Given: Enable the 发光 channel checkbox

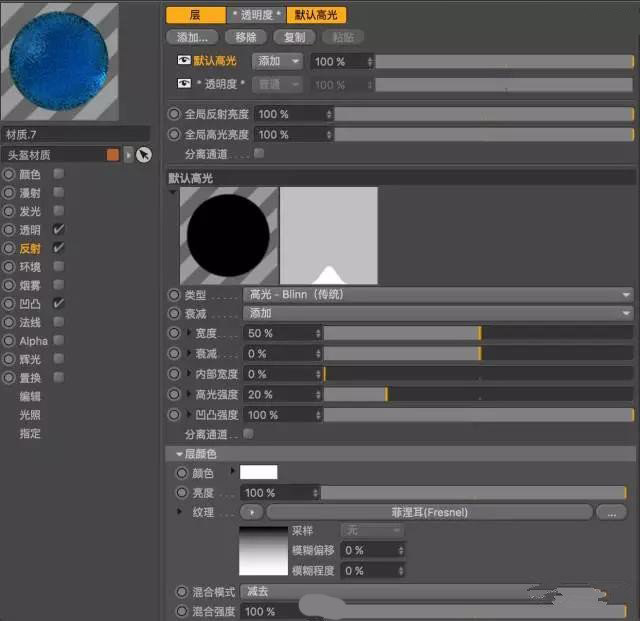Looking at the screenshot, I should [59, 210].
